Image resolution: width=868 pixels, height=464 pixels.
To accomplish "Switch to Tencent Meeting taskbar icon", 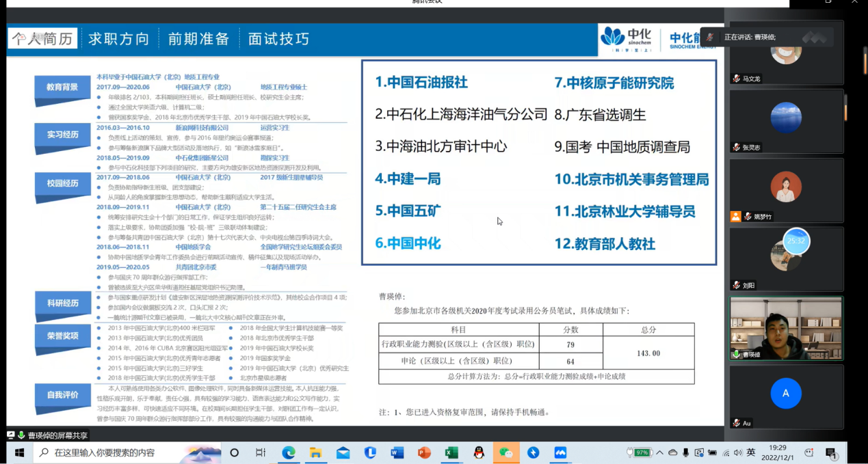I will coord(560,452).
